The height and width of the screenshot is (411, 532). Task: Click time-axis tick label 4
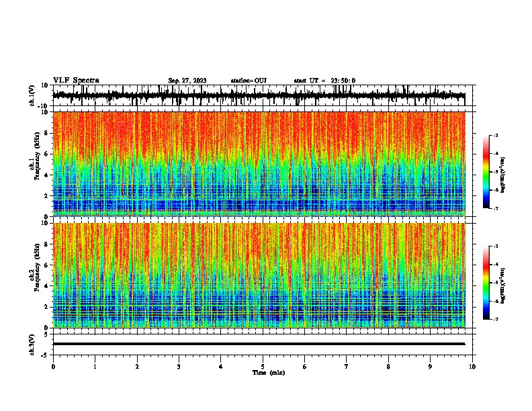point(221,367)
